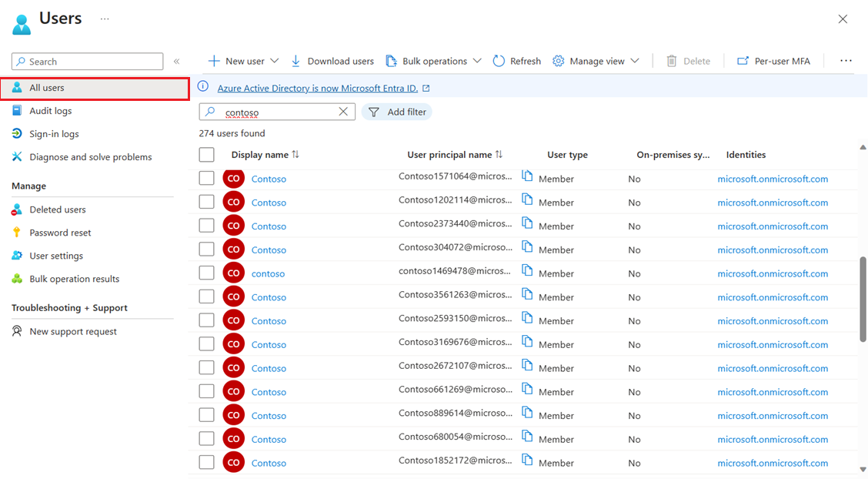The width and height of the screenshot is (868, 479).
Task: Click the Add filter funnel icon
Action: click(373, 112)
